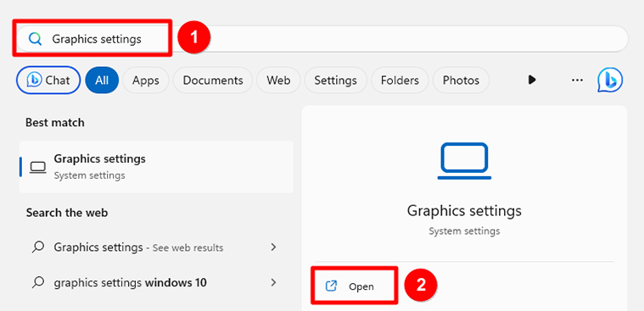
Task: Click the Bing icon at top right
Action: click(610, 80)
